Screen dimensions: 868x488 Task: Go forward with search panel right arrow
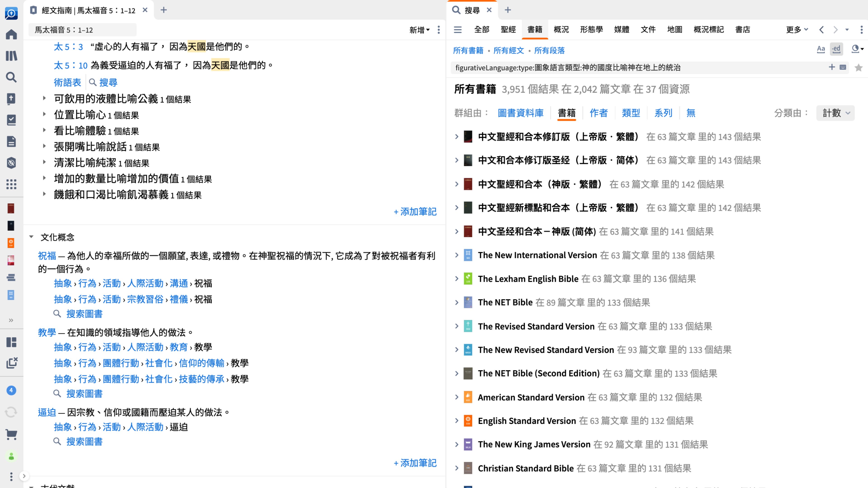pyautogui.click(x=835, y=30)
